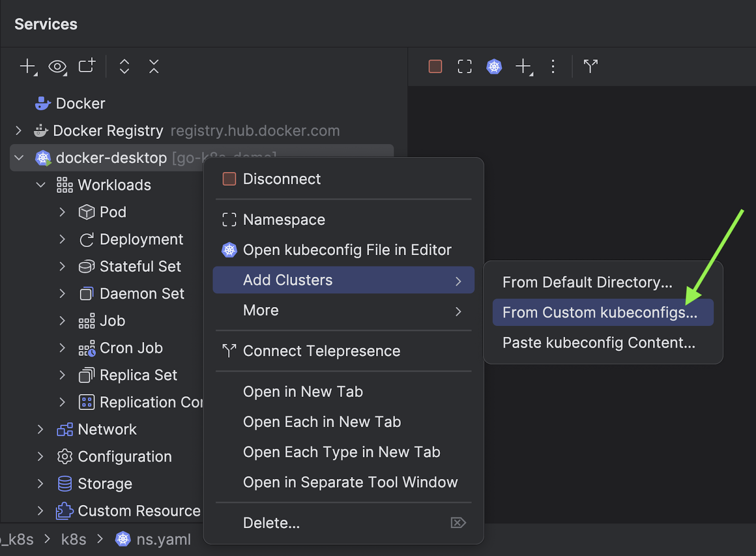Select the Namespace context menu entry
This screenshot has width=756, height=556.
(344, 220)
